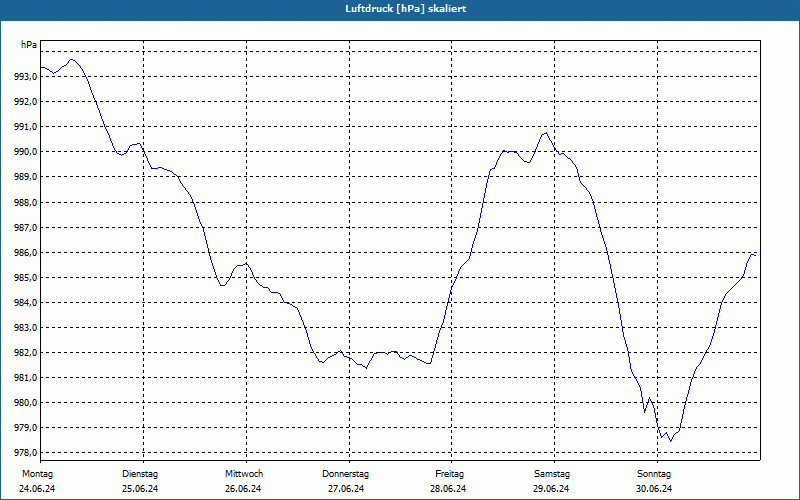
Task: Select the 985,0 axis label
Action: [x=26, y=278]
